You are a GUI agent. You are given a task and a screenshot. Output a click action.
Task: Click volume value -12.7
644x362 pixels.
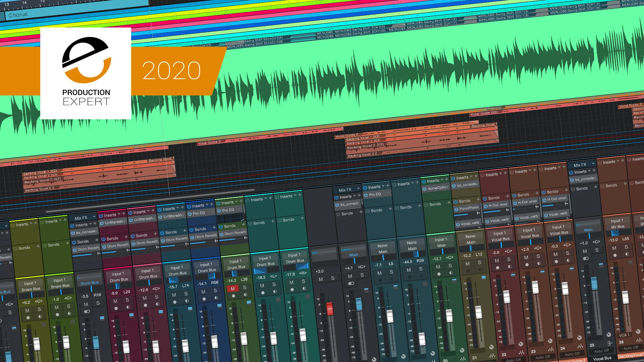point(437,259)
